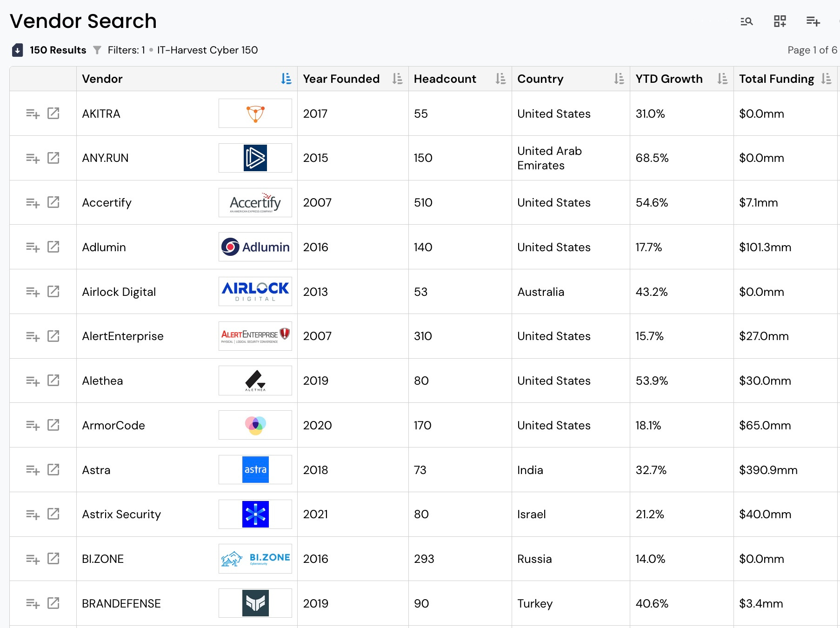Open Astra external link icon
This screenshot has height=628, width=840.
point(53,469)
